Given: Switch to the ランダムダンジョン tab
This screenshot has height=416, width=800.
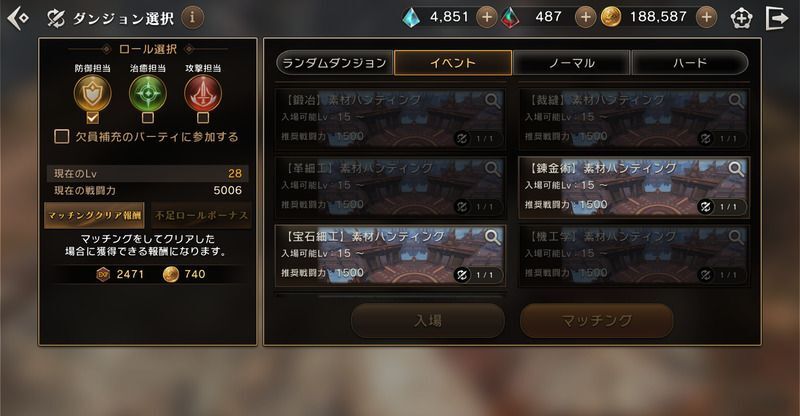Looking at the screenshot, I should (x=334, y=63).
